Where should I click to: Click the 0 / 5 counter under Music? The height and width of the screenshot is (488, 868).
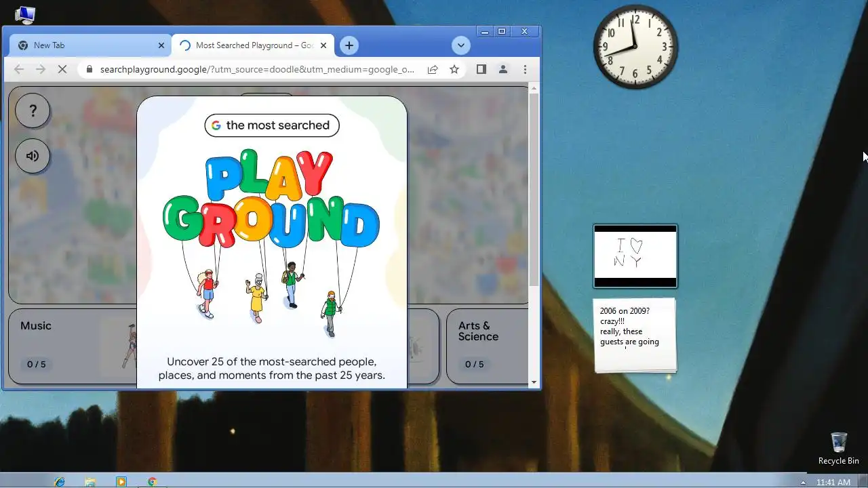click(x=37, y=365)
